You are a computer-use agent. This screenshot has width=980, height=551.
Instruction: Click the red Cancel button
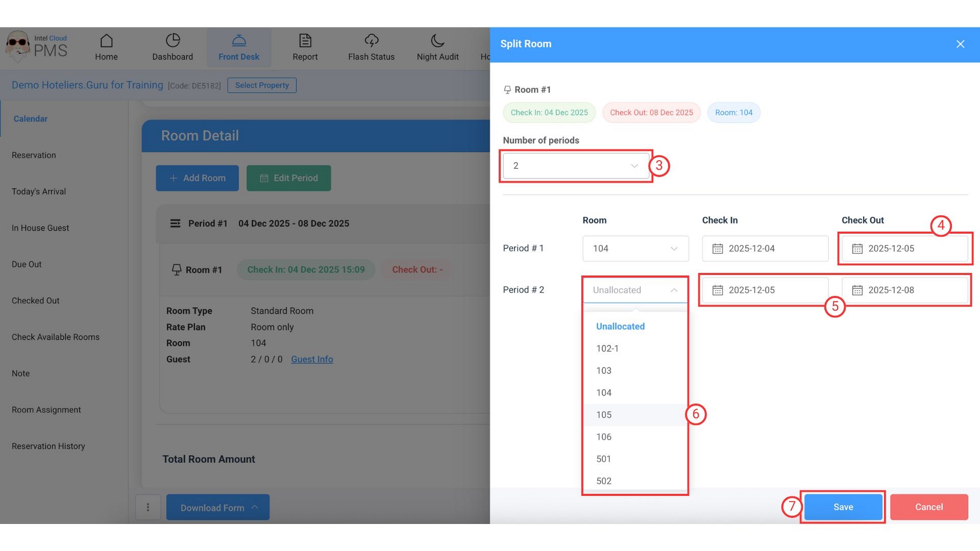click(x=928, y=507)
